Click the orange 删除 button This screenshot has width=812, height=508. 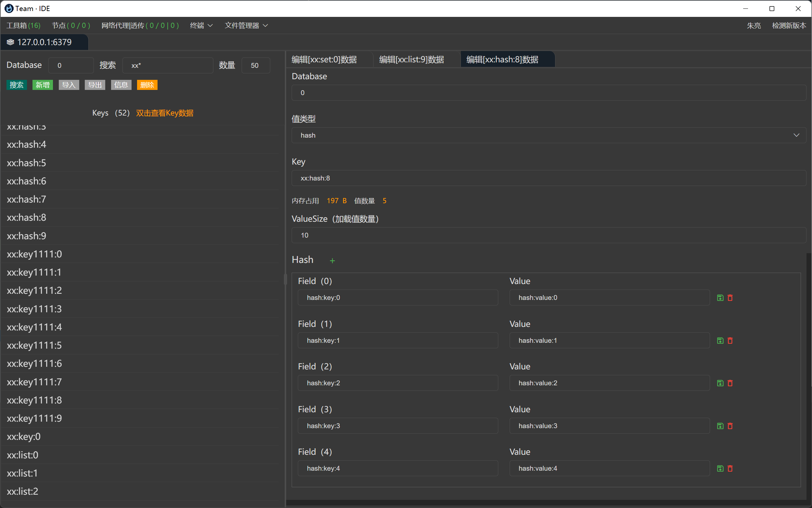147,85
